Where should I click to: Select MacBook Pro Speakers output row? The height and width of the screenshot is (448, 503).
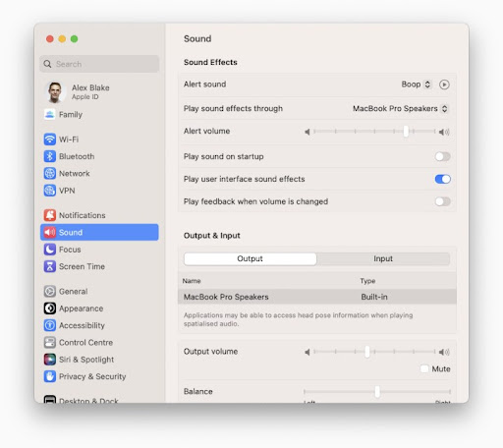[x=317, y=297]
